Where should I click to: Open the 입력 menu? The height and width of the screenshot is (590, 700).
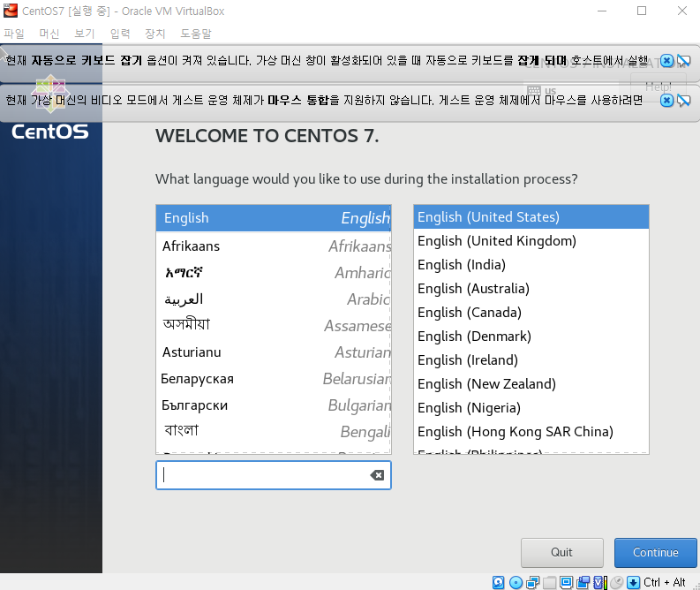120,34
